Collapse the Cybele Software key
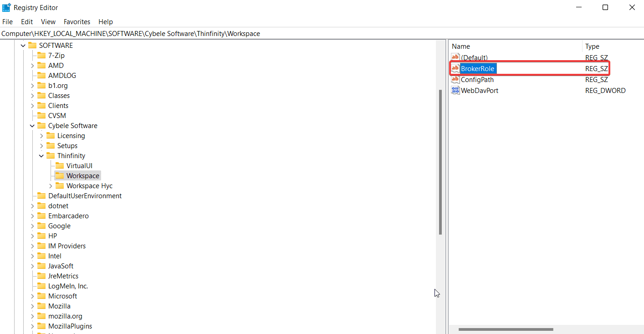 (32, 126)
